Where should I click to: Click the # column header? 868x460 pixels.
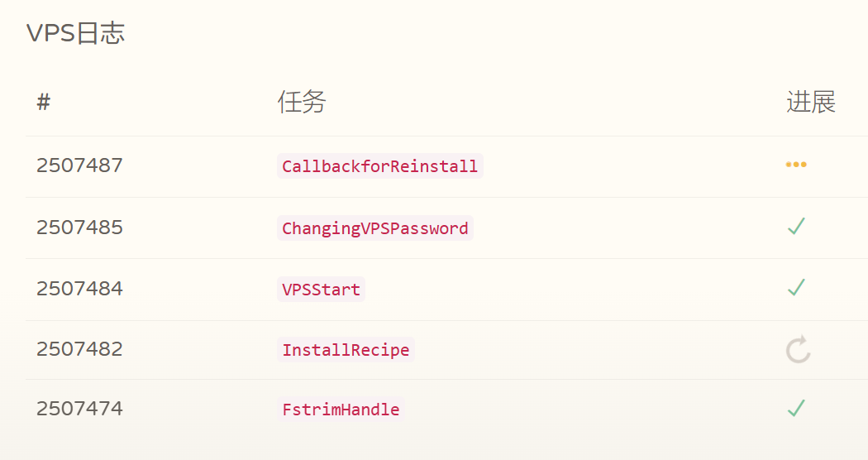click(44, 102)
